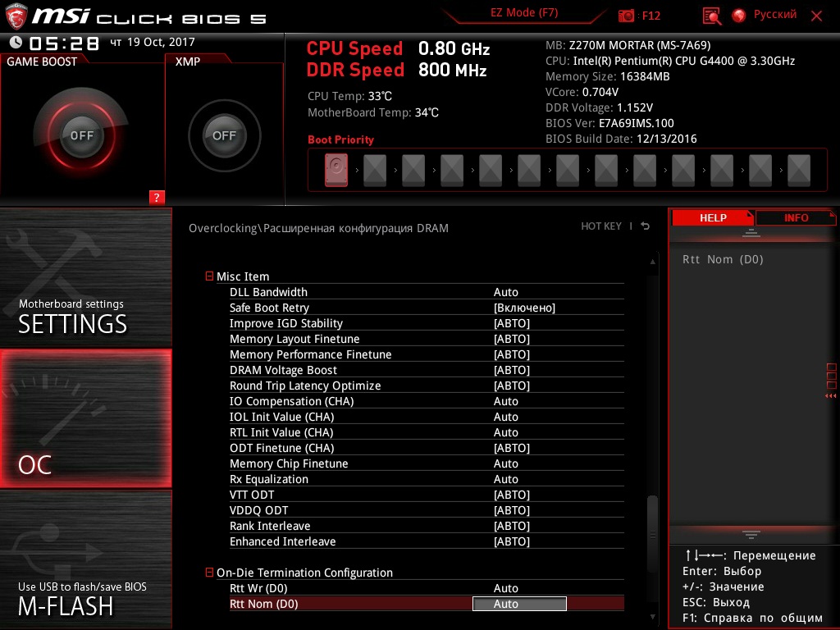Click the help panel bottom grip handle

click(751, 534)
